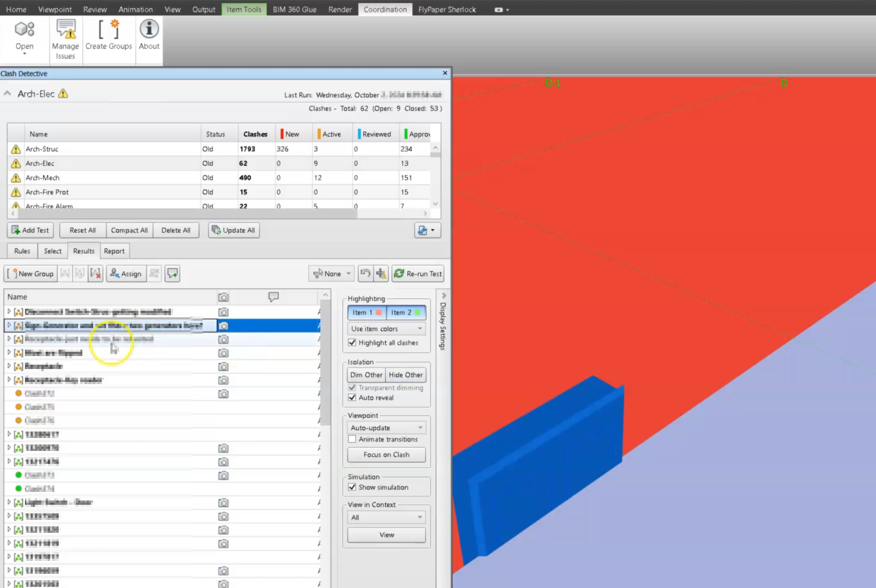Open the Coordination ribbon tab

point(385,9)
